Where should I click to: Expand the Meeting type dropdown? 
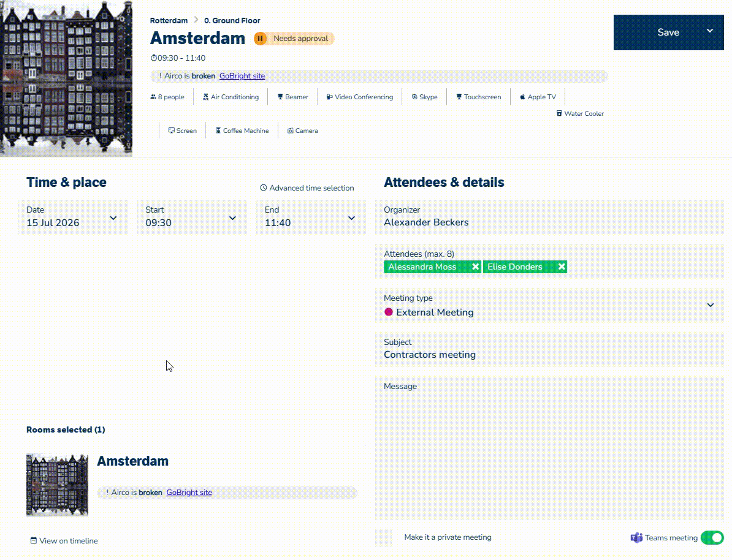[549, 306]
